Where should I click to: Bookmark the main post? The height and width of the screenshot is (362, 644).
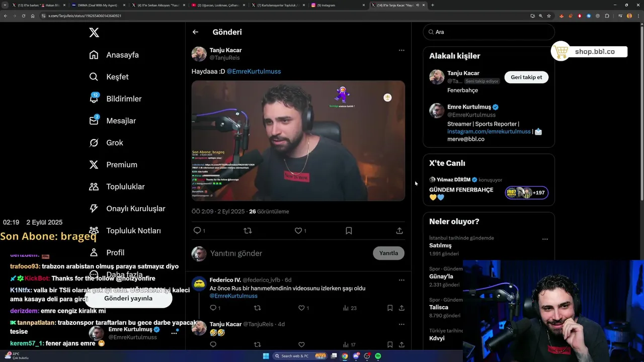click(x=349, y=231)
